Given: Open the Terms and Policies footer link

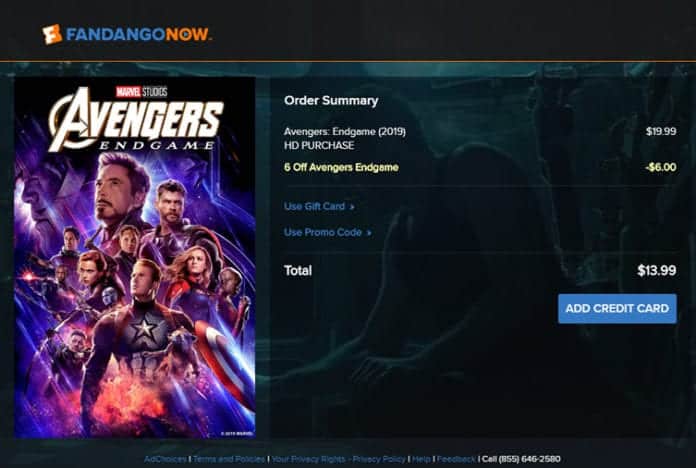Looking at the screenshot, I should pos(229,459).
